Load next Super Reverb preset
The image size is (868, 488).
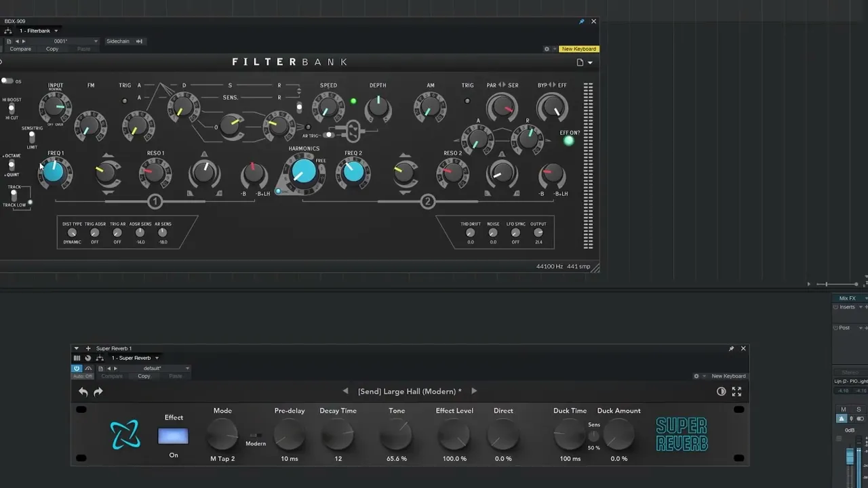pos(474,391)
